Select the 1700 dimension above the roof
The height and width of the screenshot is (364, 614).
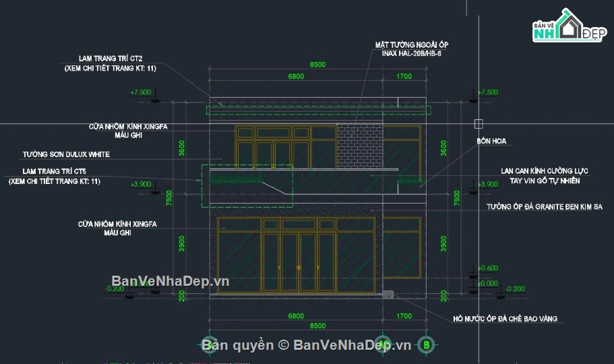[x=404, y=76]
